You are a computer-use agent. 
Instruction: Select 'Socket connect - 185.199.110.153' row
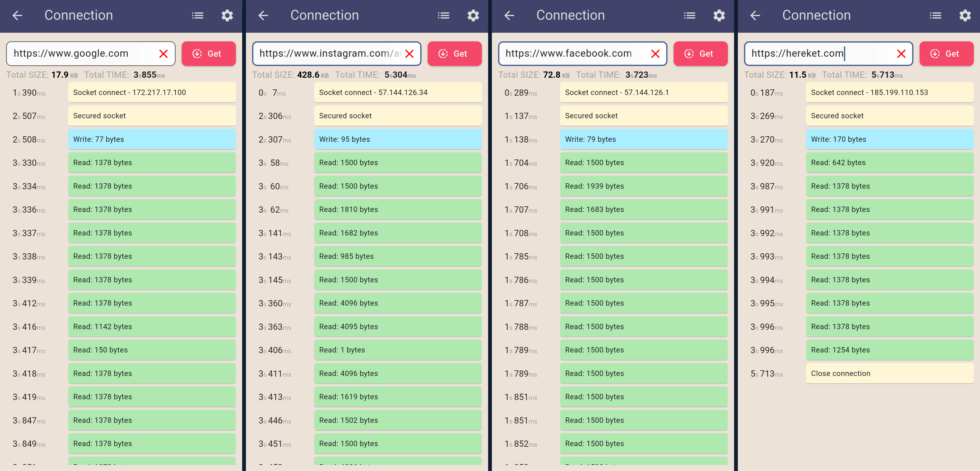[x=889, y=92]
